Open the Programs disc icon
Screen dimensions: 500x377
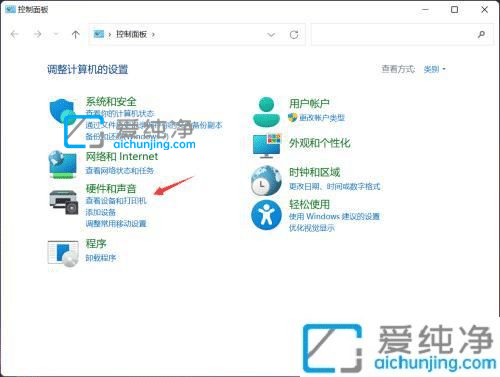pyautogui.click(x=63, y=254)
